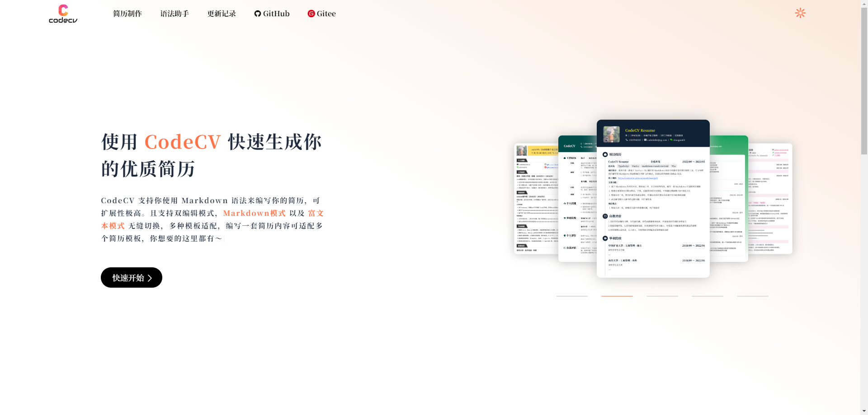Toggle the sun theme switch icon
Screen dimensions: 868x415
(x=800, y=13)
